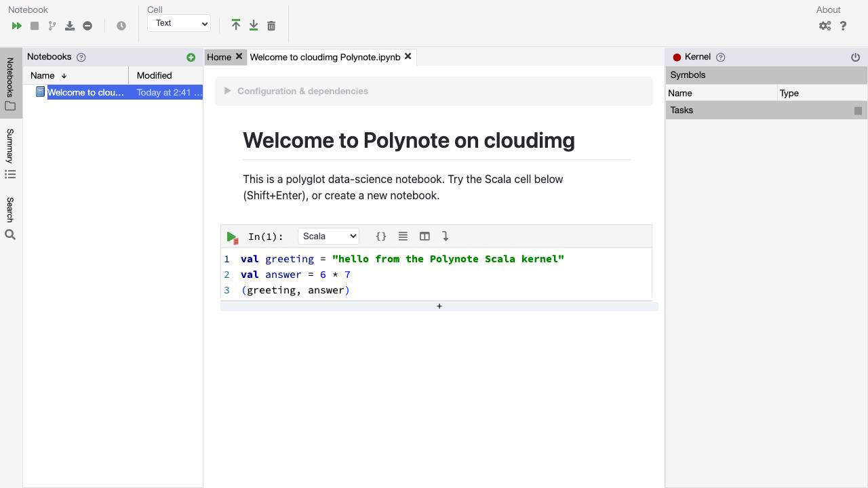Sort by the Modified column header
This screenshot has width=868, height=488.
tap(166, 75)
